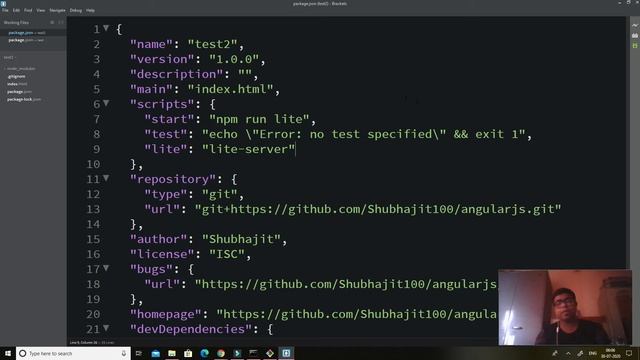Click the system clock in tray
Viewport: 640px width, 360px height.
pos(611,353)
